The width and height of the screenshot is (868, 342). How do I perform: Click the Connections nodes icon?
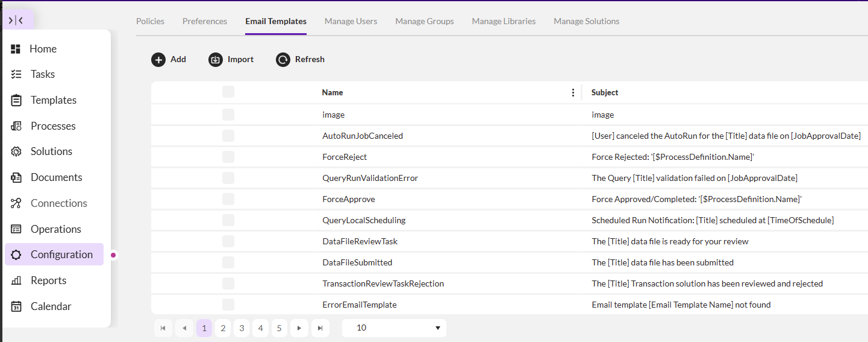click(16, 203)
